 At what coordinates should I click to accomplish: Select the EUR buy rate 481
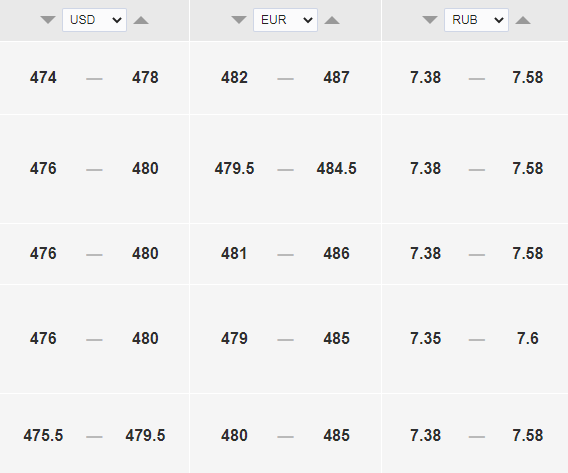[x=234, y=254]
